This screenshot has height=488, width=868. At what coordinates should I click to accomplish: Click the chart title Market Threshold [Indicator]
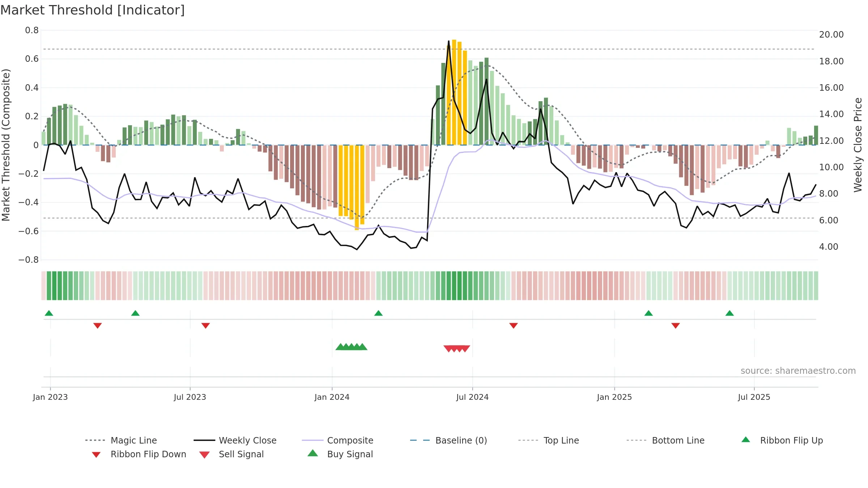(x=93, y=10)
